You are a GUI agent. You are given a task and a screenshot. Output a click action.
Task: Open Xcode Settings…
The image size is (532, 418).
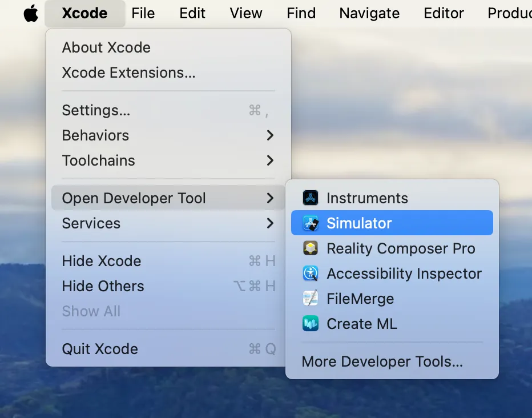pyautogui.click(x=96, y=110)
